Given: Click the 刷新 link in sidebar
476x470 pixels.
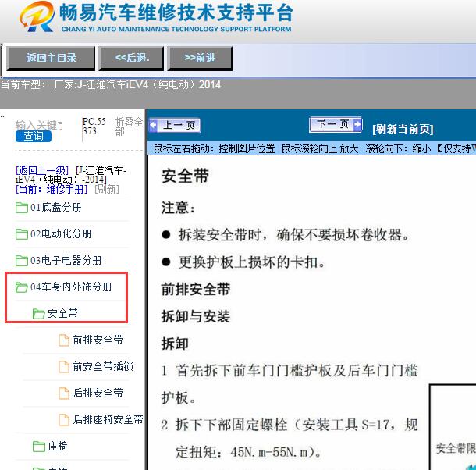Looking at the screenshot, I should point(107,189).
